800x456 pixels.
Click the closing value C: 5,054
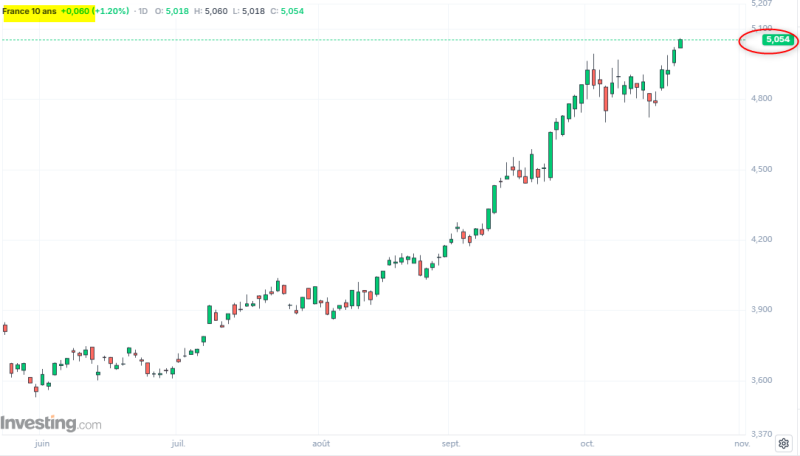tap(287, 11)
